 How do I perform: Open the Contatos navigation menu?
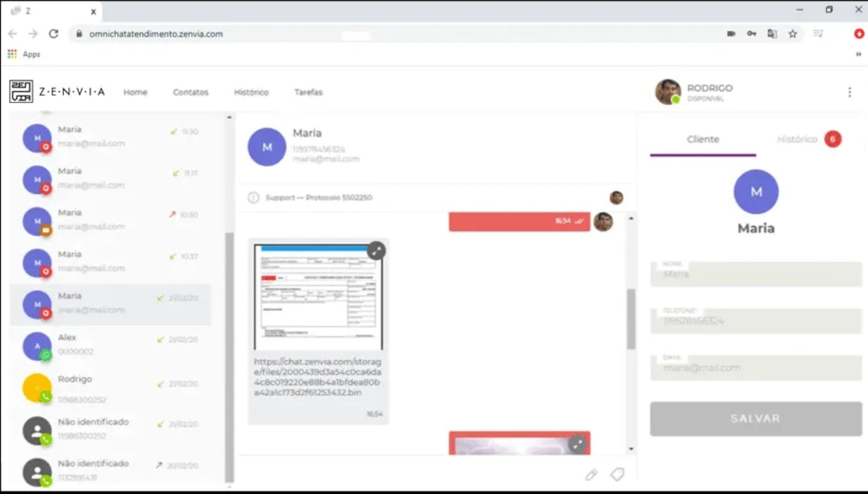(190, 92)
